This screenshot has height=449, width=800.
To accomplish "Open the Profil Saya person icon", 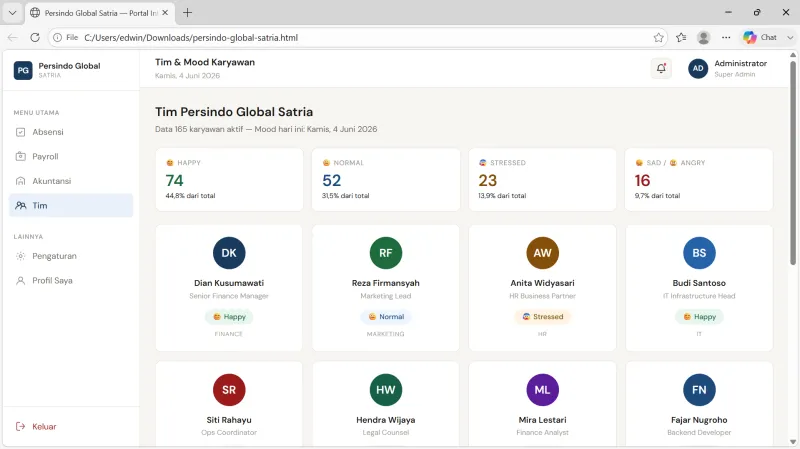I will 20,281.
